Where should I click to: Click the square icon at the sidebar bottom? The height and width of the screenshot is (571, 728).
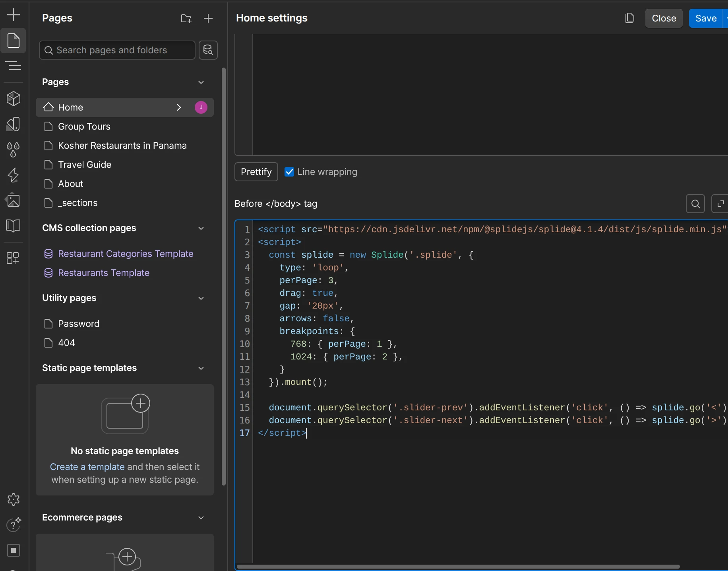pyautogui.click(x=14, y=550)
